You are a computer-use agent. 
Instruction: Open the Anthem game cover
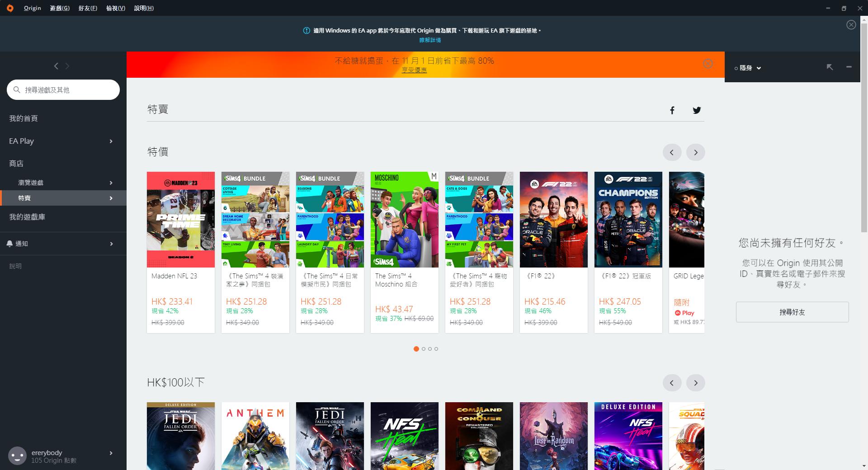coord(255,436)
